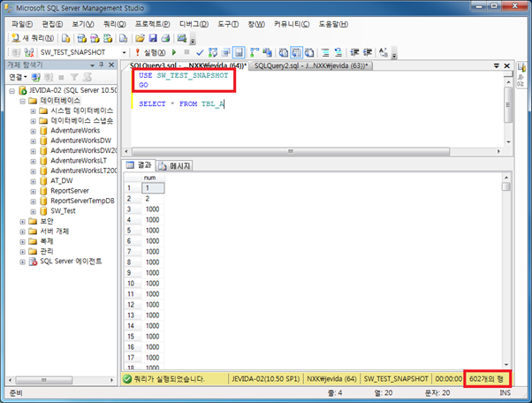Click the Specify Template Parameters icon

pos(384,52)
